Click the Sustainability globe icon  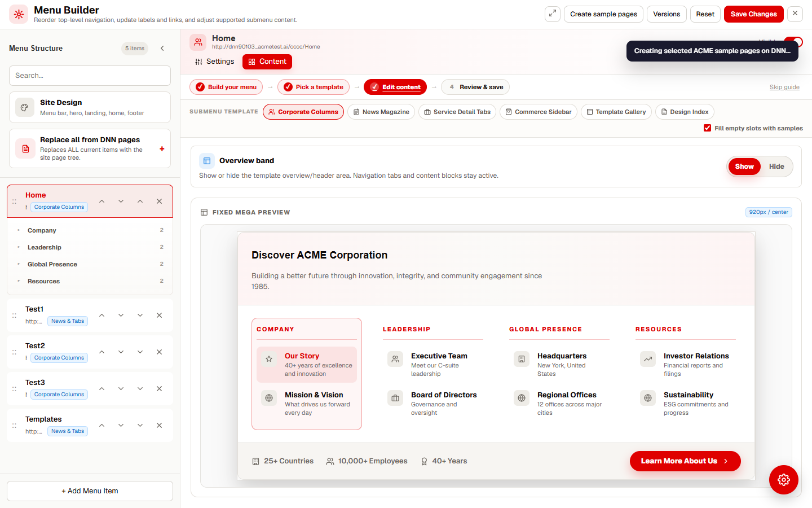648,398
